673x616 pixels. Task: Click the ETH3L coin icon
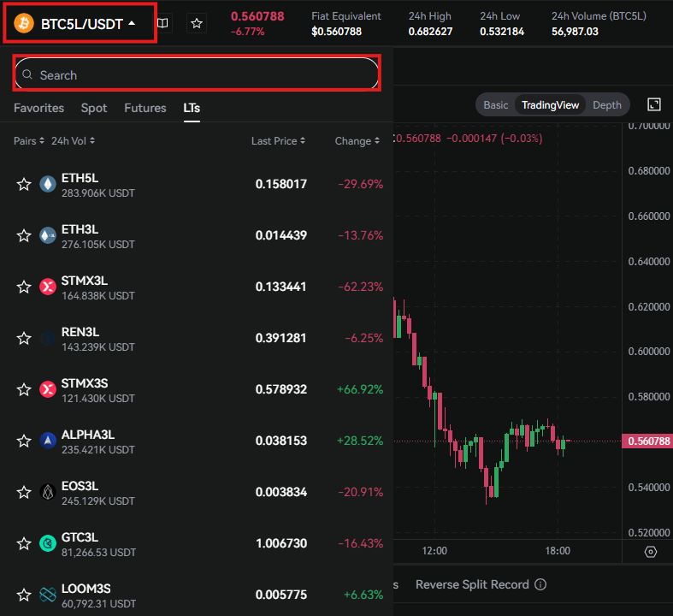(48, 235)
